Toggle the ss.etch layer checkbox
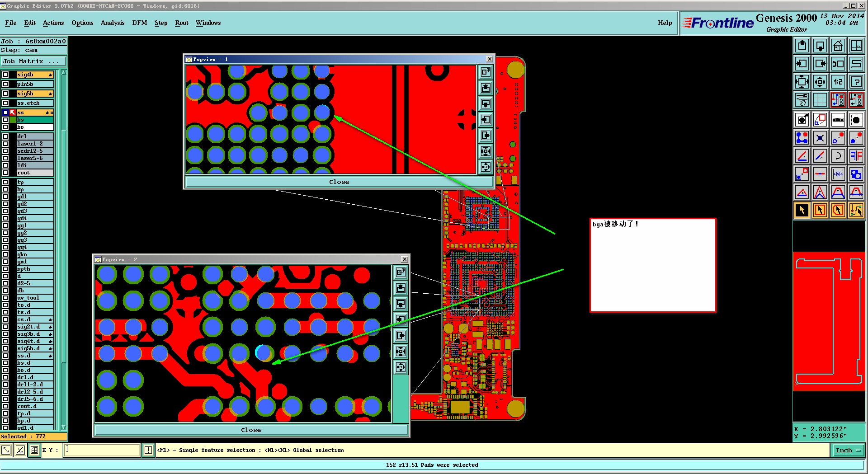This screenshot has height=474, width=868. (5, 103)
